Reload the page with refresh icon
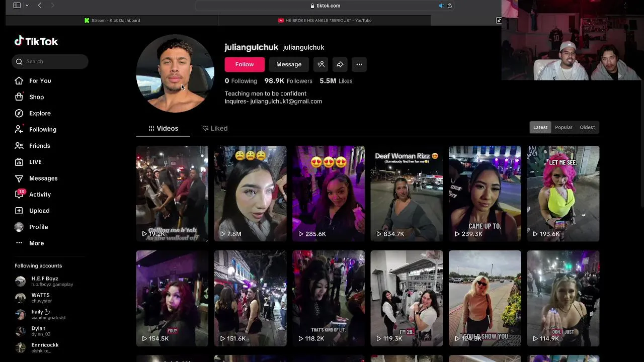This screenshot has width=644, height=362. point(450,6)
